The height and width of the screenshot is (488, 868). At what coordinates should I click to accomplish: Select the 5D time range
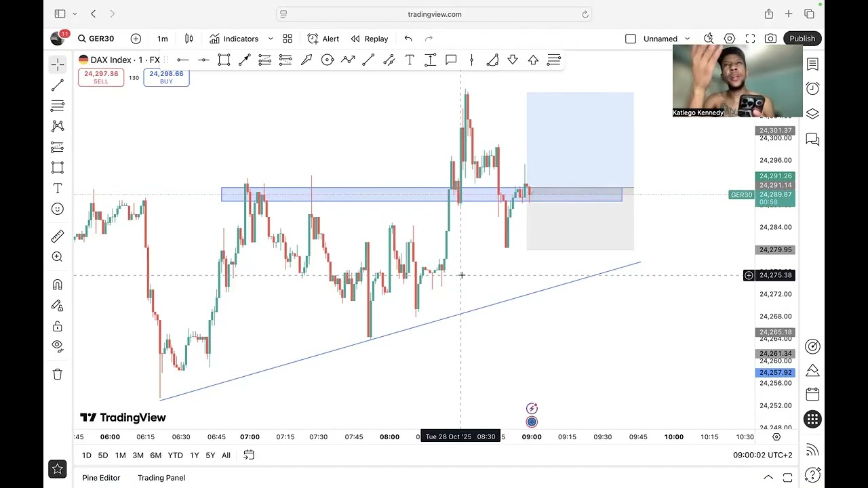(x=103, y=455)
